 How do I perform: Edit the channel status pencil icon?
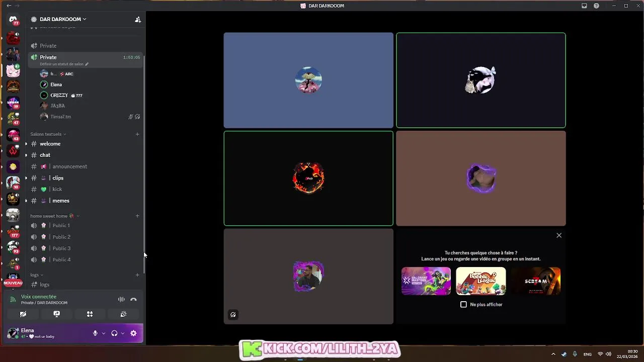pos(87,64)
